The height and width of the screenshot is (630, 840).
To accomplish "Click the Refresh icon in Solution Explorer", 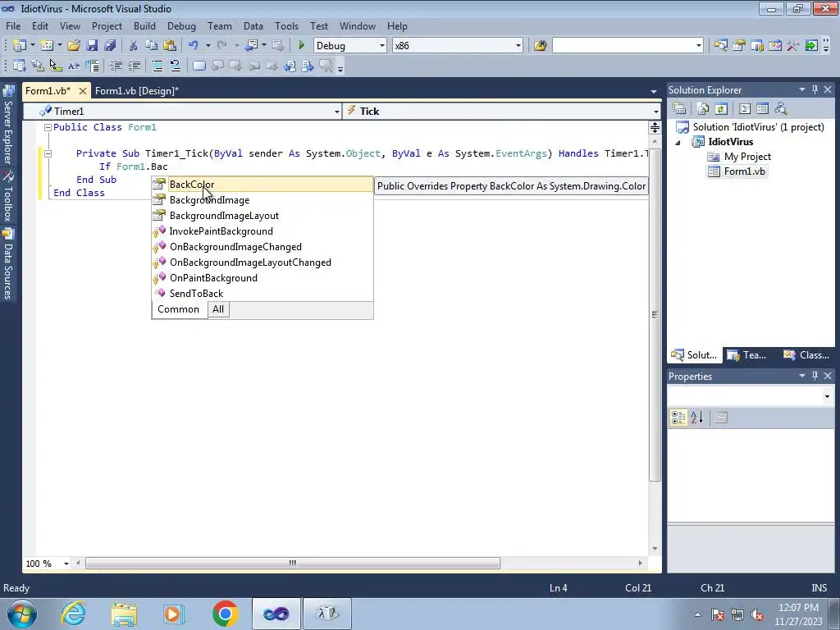I will (x=721, y=109).
